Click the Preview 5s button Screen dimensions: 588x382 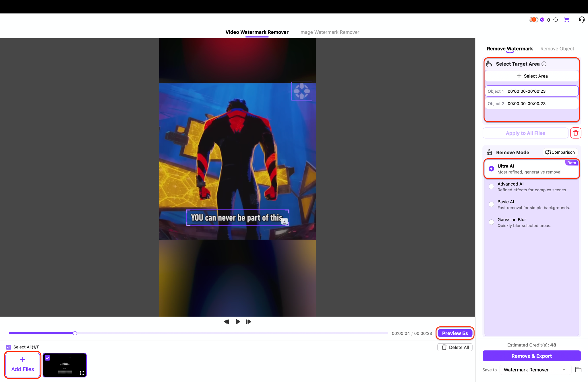tap(455, 333)
